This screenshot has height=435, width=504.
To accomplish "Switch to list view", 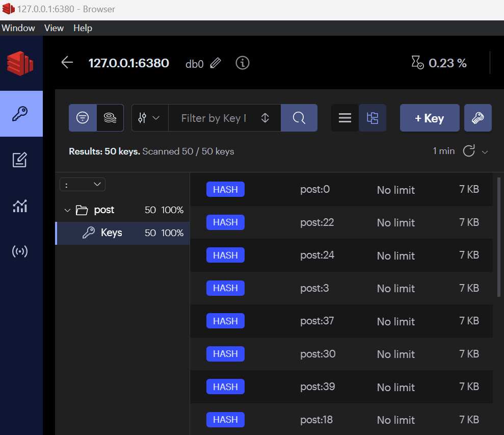I will (345, 118).
